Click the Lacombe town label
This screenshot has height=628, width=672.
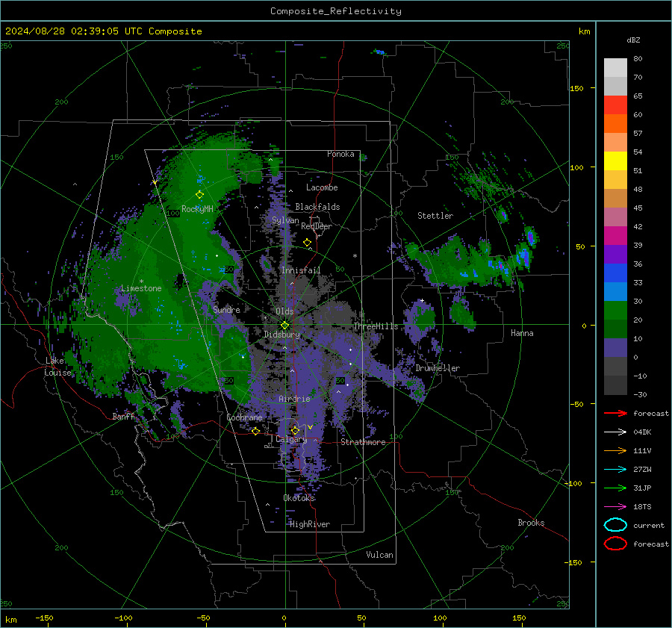click(x=322, y=187)
